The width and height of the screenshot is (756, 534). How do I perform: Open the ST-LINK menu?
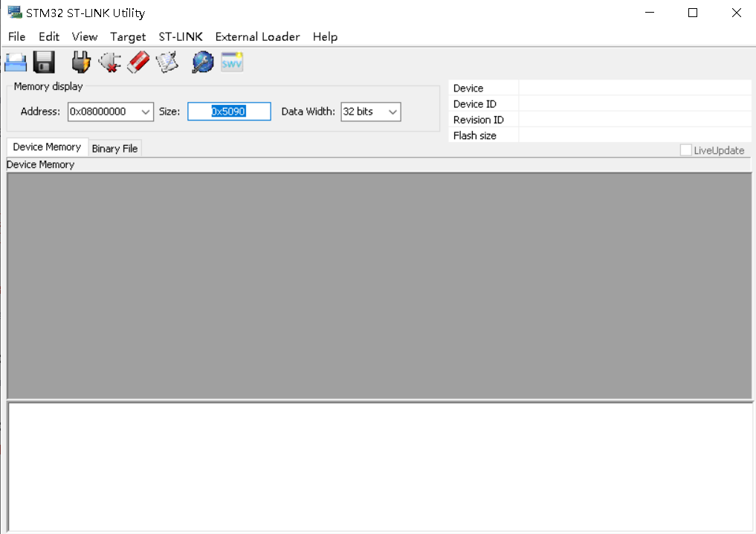point(181,36)
